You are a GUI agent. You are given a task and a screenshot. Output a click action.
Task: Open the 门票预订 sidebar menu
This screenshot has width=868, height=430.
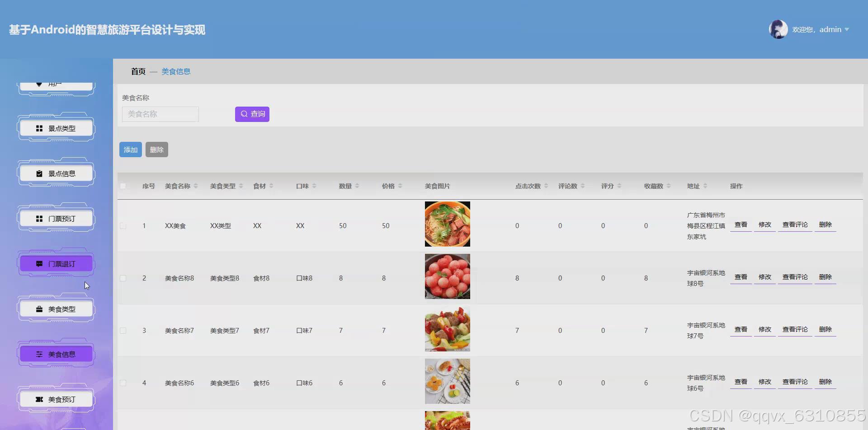tap(56, 219)
